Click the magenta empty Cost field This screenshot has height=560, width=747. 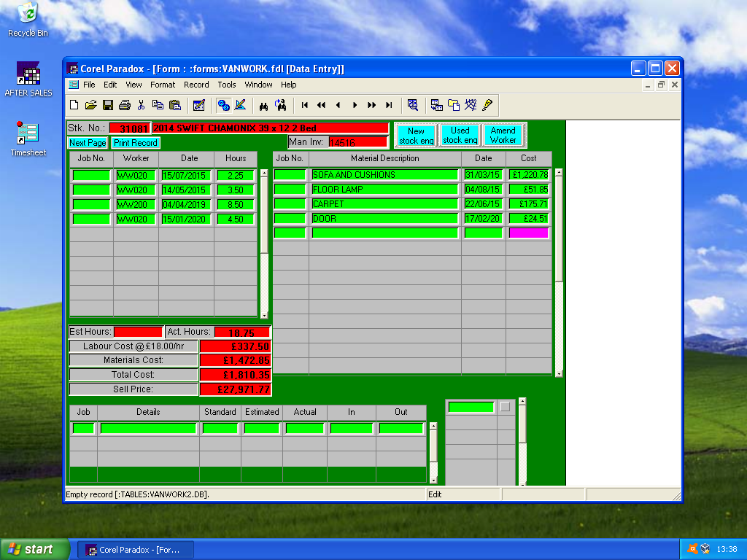[528, 233]
